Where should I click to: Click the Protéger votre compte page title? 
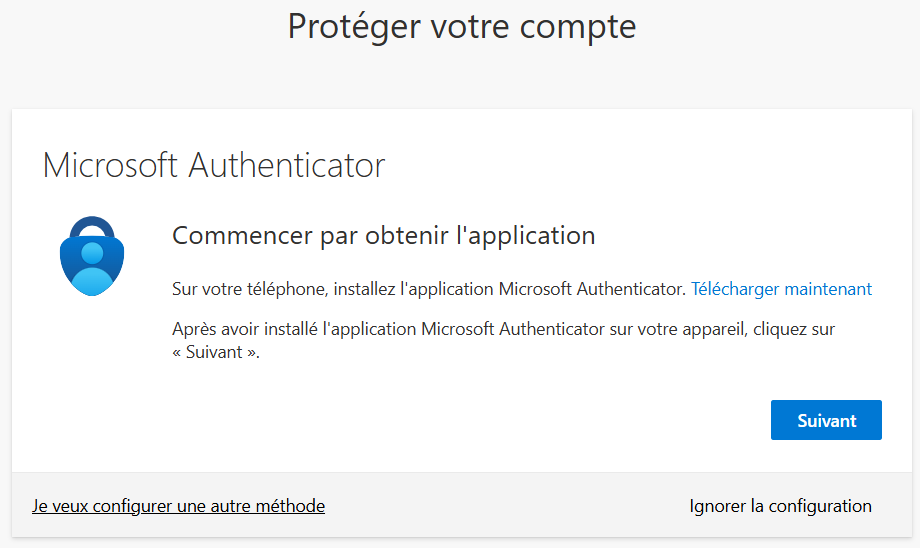[x=461, y=26]
